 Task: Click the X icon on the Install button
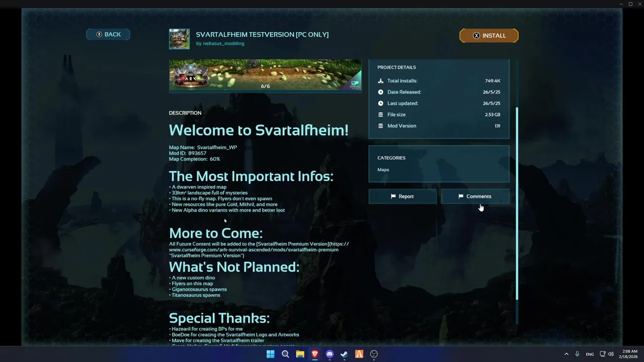[x=476, y=36]
